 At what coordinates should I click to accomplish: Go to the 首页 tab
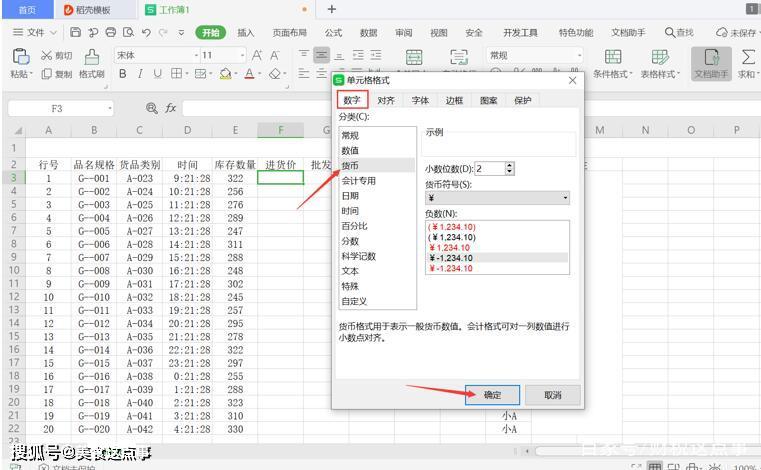pos(27,10)
